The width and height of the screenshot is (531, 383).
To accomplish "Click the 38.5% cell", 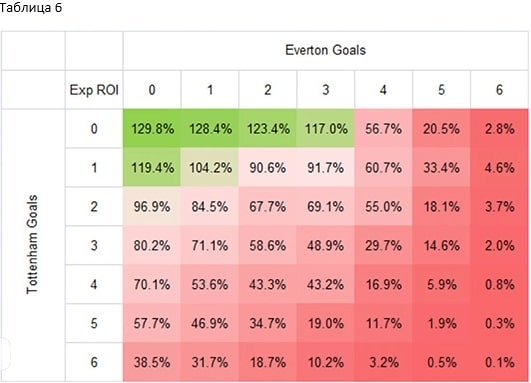I will (152, 362).
